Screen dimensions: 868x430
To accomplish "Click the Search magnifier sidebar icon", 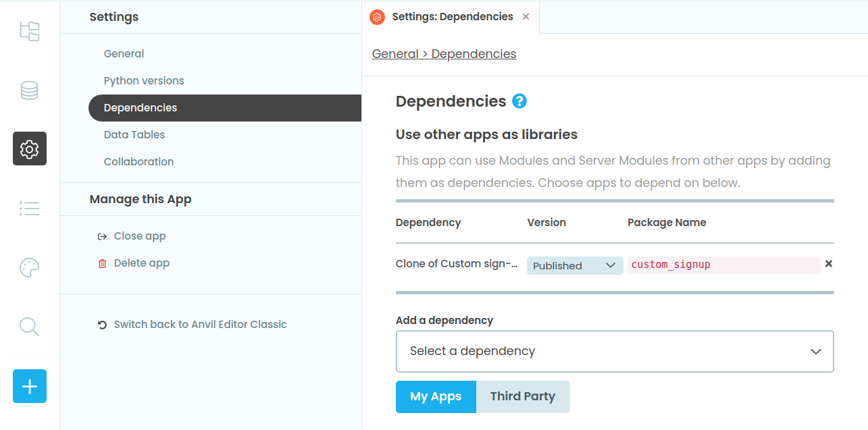I will point(30,327).
